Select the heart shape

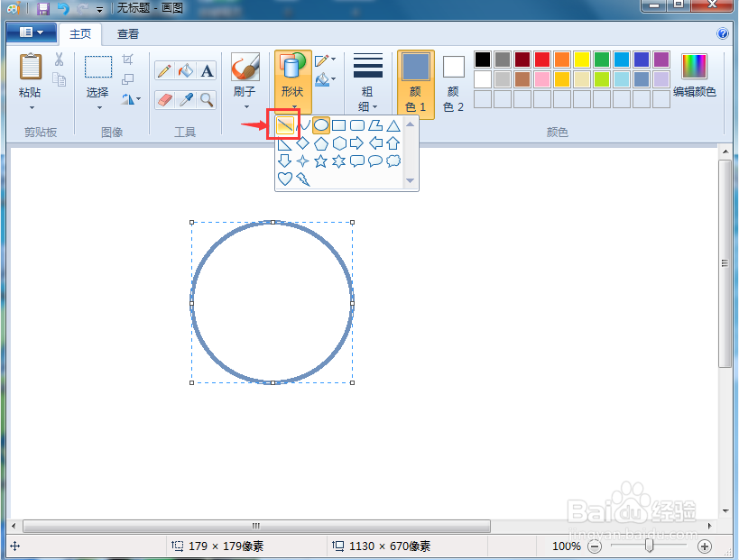(x=284, y=179)
